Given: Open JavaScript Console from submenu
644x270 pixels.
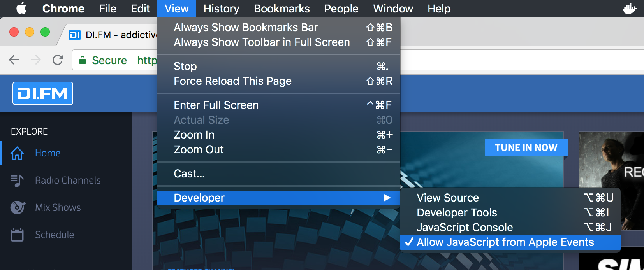Looking at the screenshot, I should 510,227.
